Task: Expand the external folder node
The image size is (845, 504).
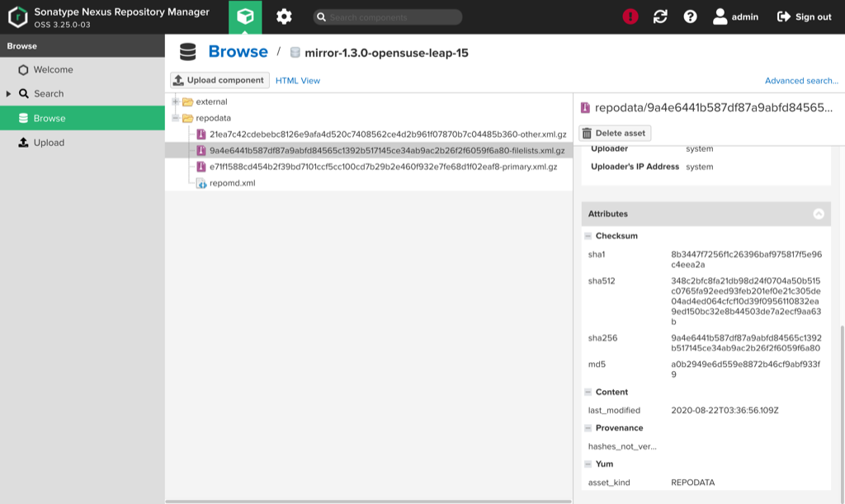Action: [176, 101]
